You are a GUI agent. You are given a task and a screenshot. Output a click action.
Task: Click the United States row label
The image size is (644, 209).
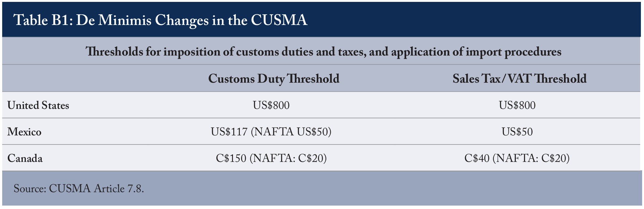coord(38,105)
